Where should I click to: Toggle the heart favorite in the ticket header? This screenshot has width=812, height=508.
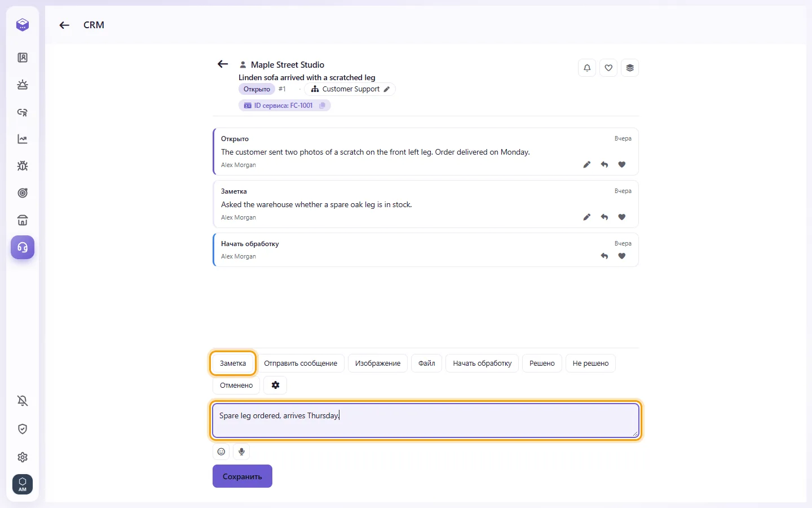tap(608, 68)
